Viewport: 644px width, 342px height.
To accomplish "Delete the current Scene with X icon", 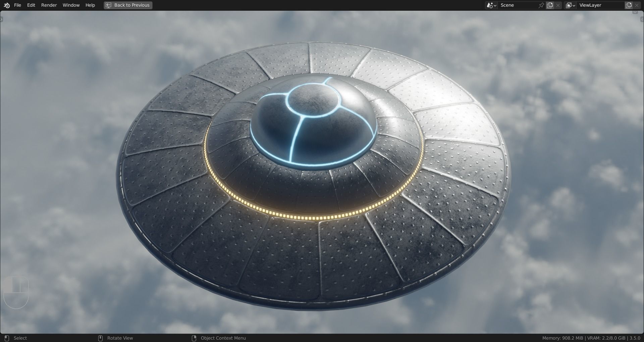I will click(558, 5).
